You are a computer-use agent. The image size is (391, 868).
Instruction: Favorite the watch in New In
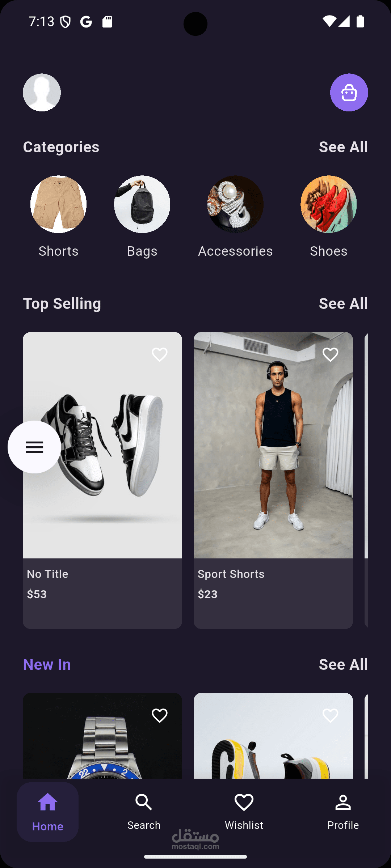tap(159, 715)
